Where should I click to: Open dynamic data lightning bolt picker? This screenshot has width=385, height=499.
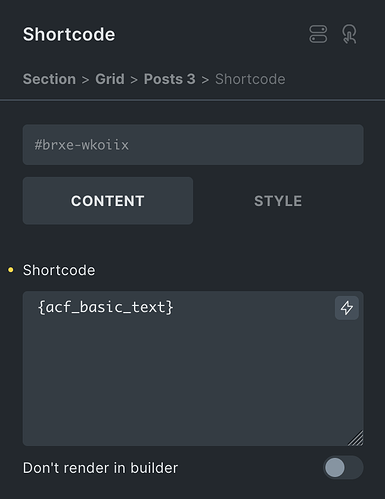click(347, 308)
